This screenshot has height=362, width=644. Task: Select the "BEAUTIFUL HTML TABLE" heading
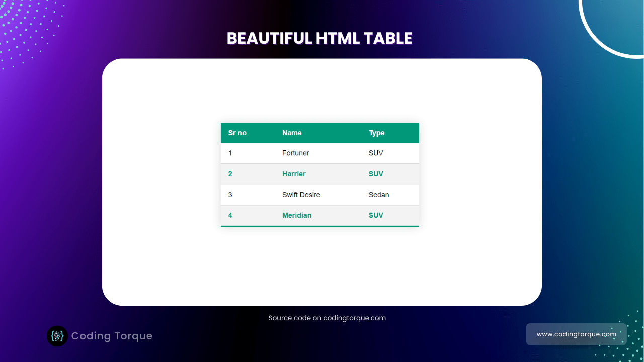point(319,38)
